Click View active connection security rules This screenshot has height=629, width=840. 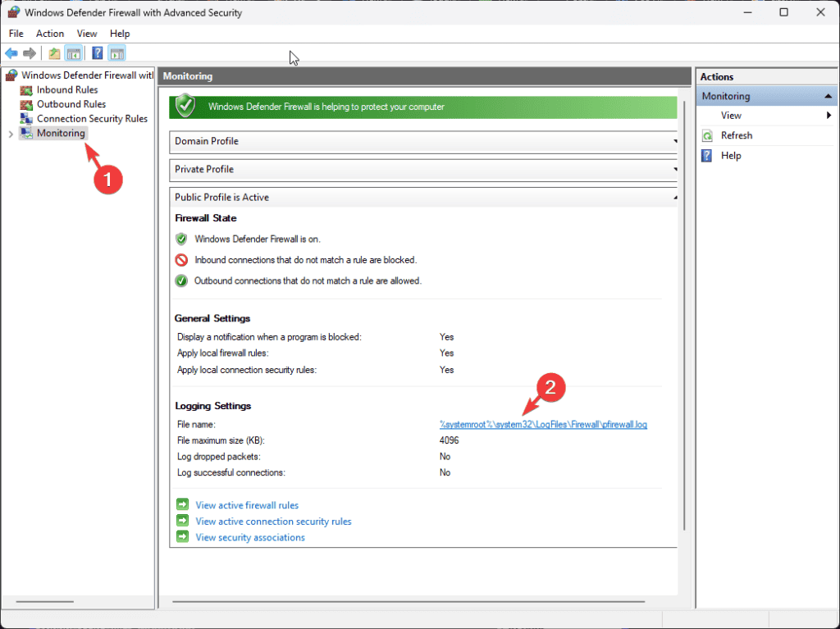coord(273,521)
